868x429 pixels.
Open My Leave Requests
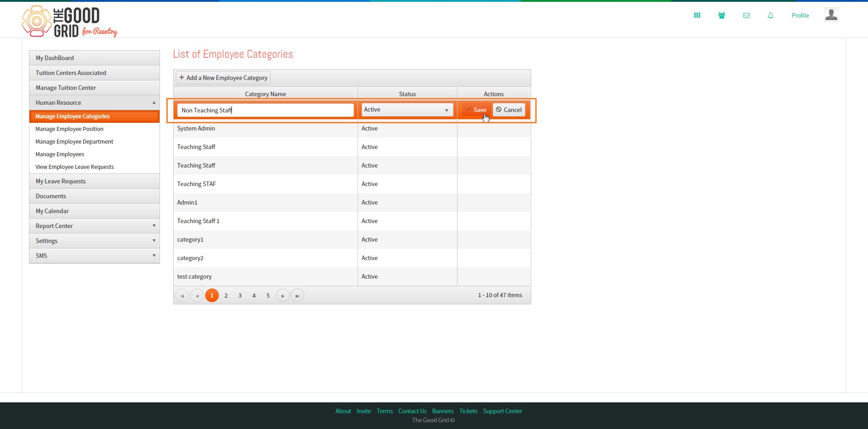click(94, 181)
